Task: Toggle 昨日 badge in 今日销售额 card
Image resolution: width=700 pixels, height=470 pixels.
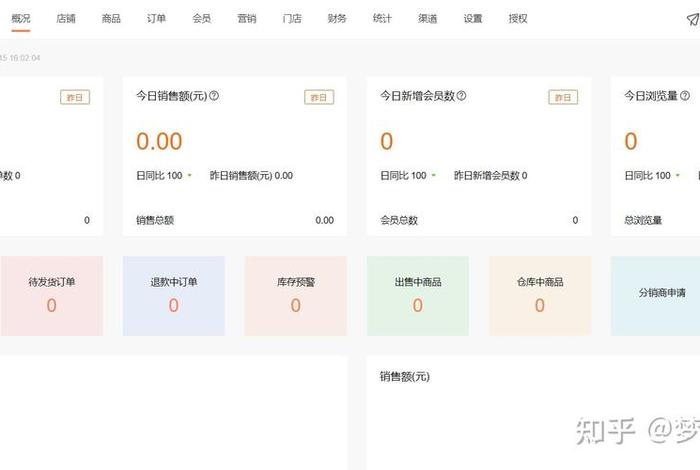Action: 319,97
